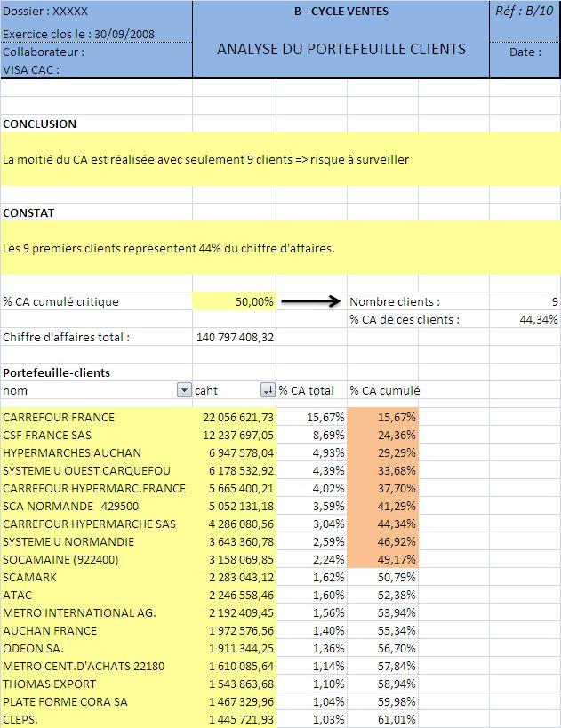Select the CARREFOUR FRANCE name cell
Screen dimensions: 561x728
[x=97, y=417]
